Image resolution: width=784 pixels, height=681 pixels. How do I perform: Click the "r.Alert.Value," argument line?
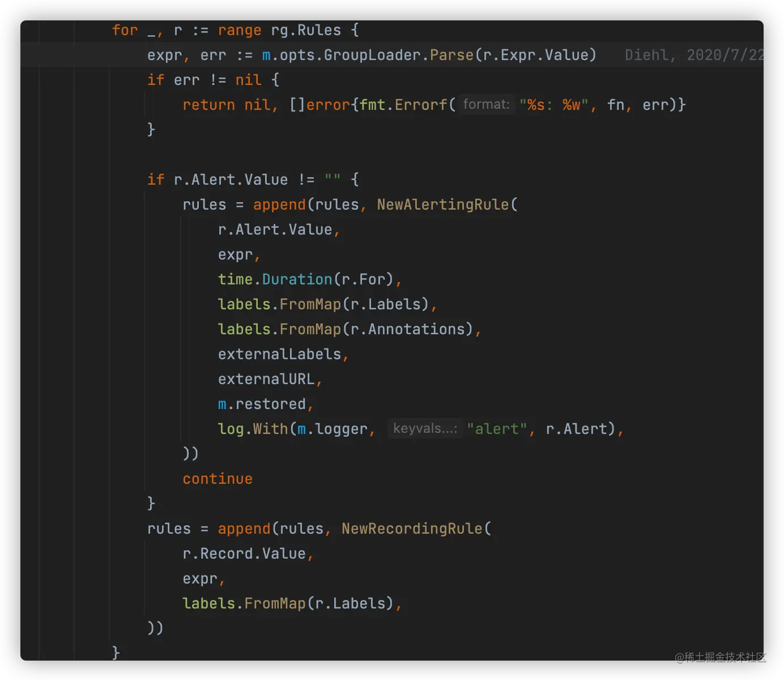tap(279, 230)
